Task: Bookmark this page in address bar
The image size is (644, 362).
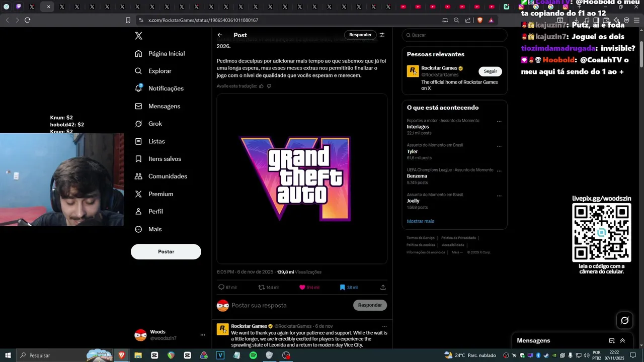Action: pyautogui.click(x=128, y=20)
